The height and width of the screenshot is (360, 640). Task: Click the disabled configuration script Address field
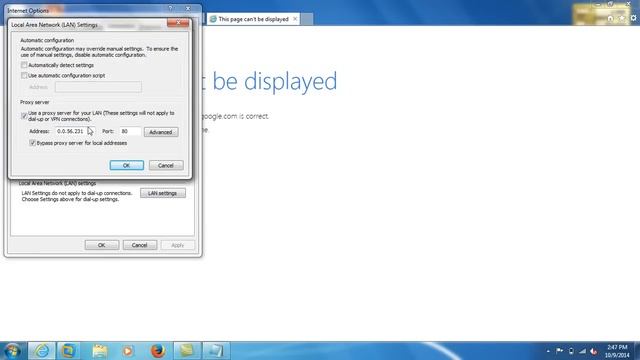(x=98, y=87)
